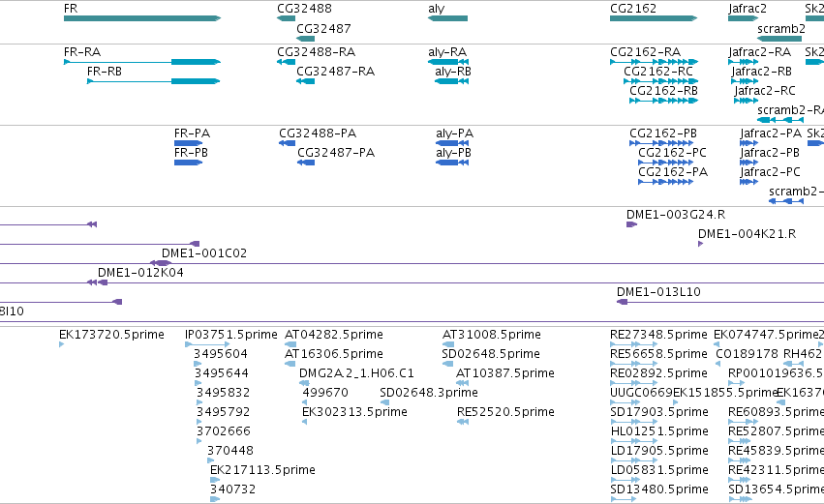Select EST AT04282.5prime
This screenshot has height=504, width=824.
point(334,335)
